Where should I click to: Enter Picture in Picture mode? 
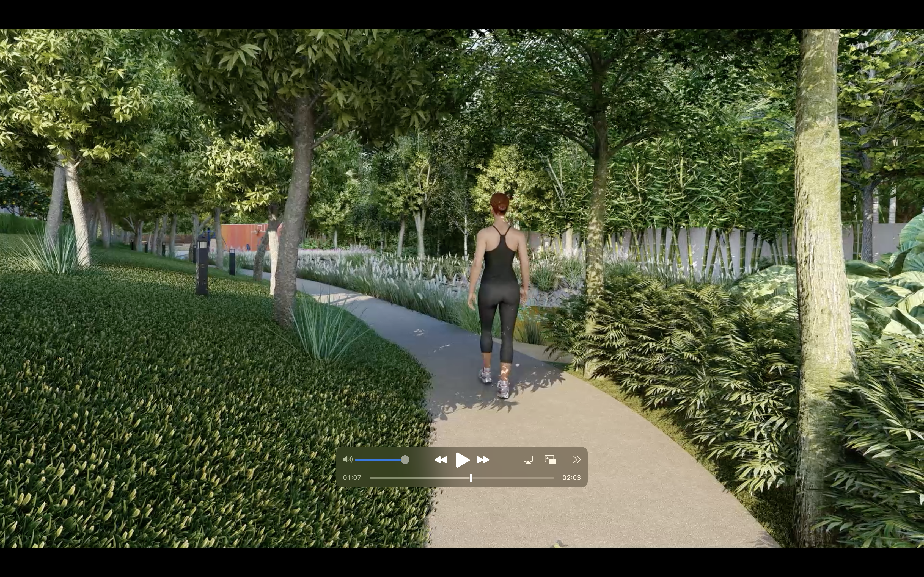(x=550, y=460)
